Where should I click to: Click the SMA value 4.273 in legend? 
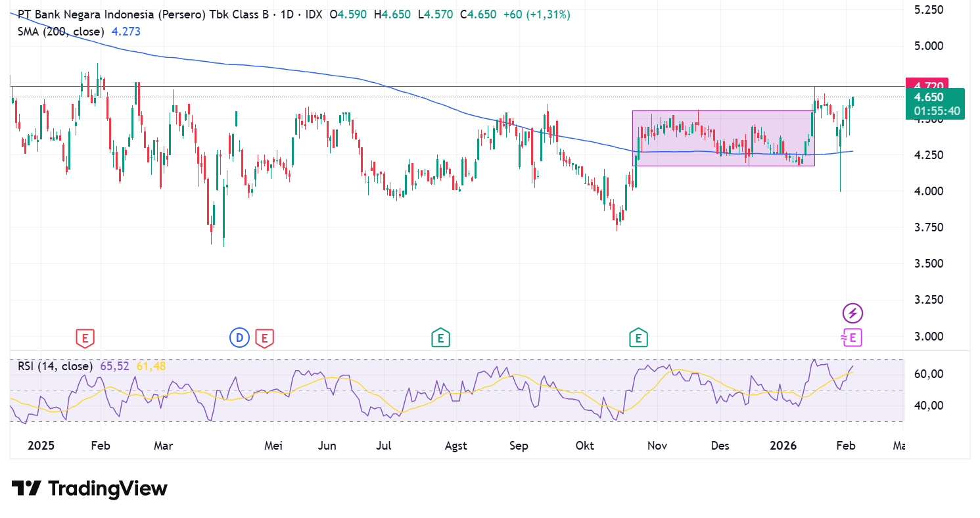tap(126, 32)
